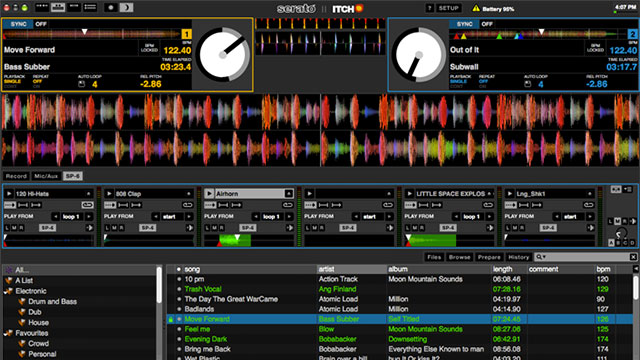Open the History panel
This screenshot has height=360, width=640.
click(518, 257)
